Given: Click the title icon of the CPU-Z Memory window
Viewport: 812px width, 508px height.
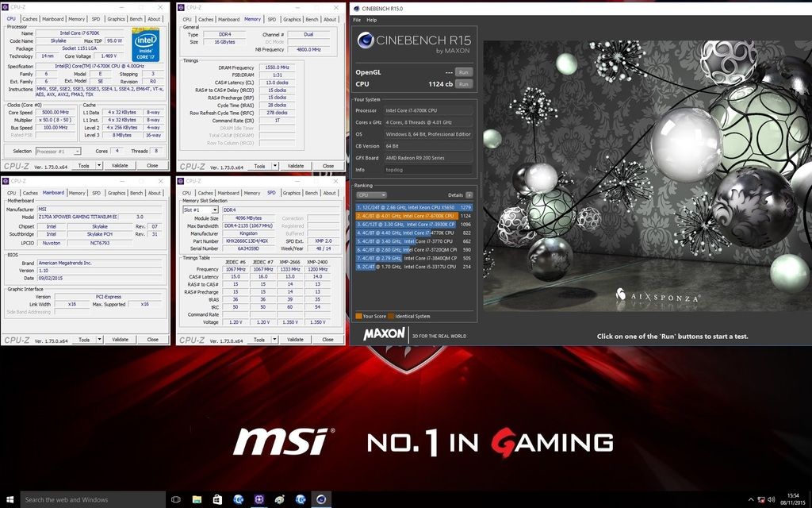Looking at the screenshot, I should point(182,7).
